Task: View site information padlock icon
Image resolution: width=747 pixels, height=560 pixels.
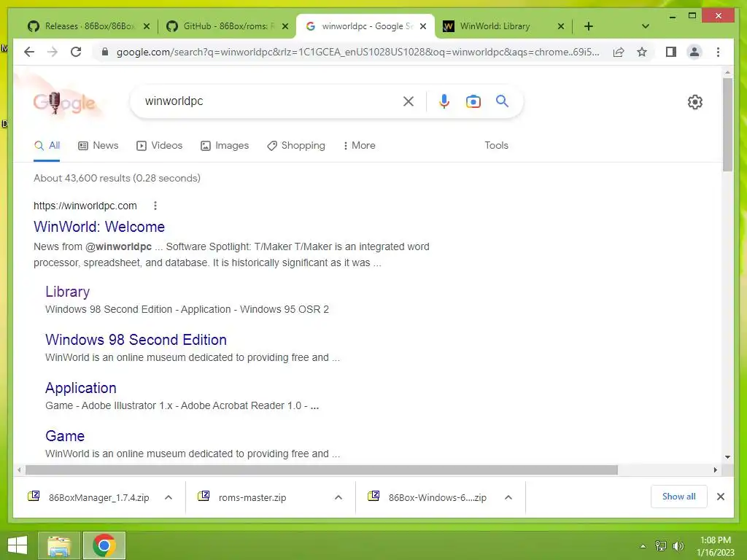Action: [x=105, y=52]
